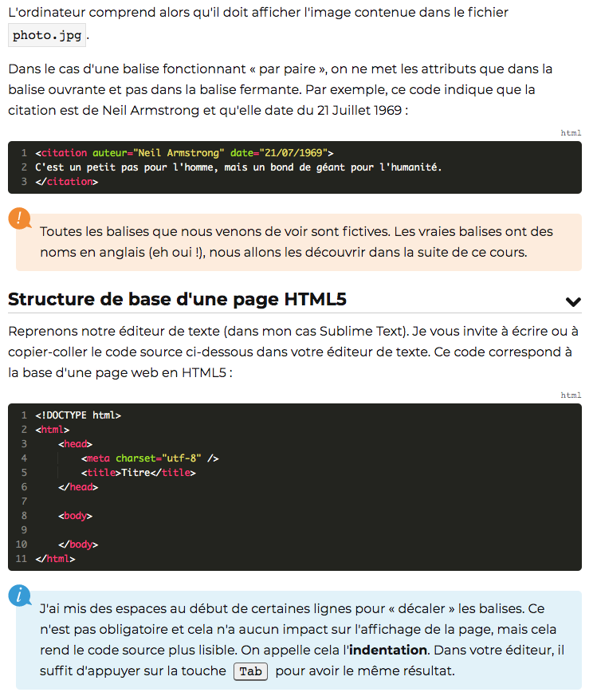The width and height of the screenshot is (593, 700).
Task: Collapse the Structure de base section chevron
Action: (x=573, y=302)
